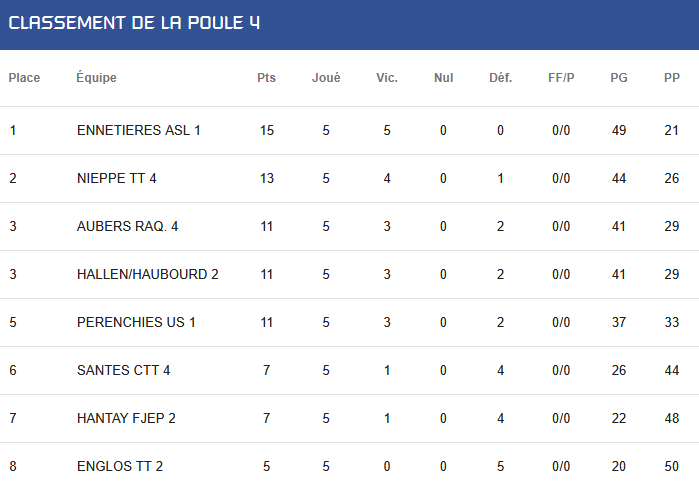Select the Déf. column header

(501, 78)
